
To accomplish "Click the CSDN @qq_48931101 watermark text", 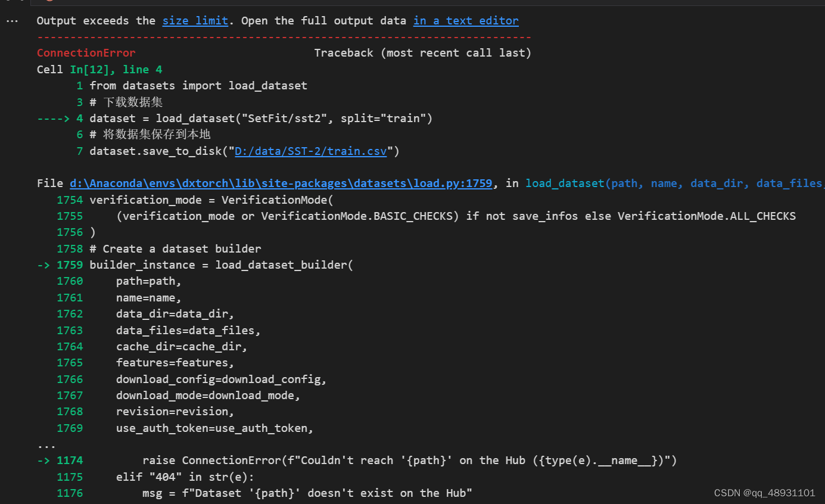I will click(x=765, y=493).
